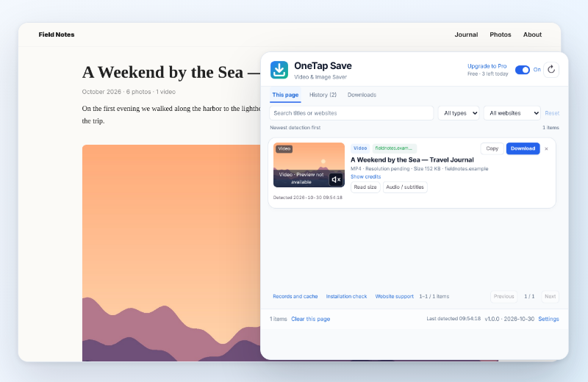The height and width of the screenshot is (382, 588).
Task: Open About in Field Notes navigation
Action: [532, 35]
